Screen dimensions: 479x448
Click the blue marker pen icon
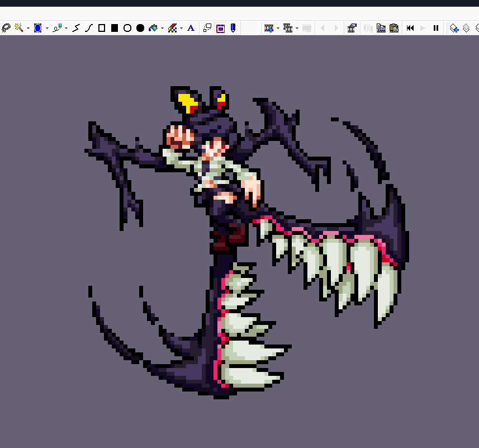pos(233,28)
